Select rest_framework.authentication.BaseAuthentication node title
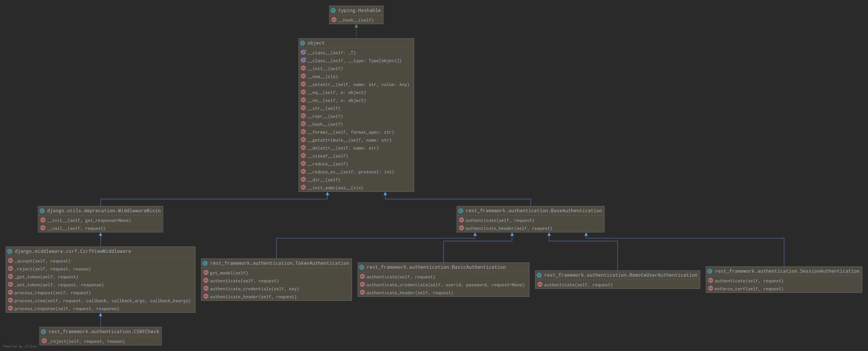The width and height of the screenshot is (868, 351). click(534, 211)
